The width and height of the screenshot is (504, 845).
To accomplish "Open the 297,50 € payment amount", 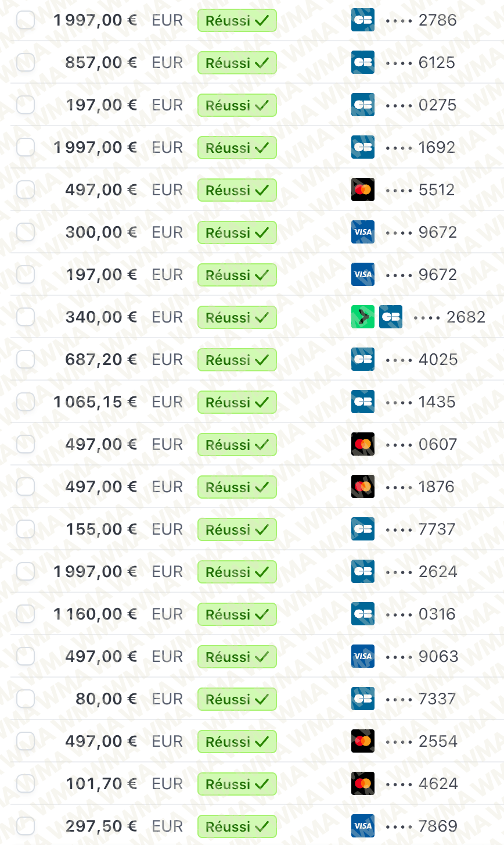I will tap(101, 826).
